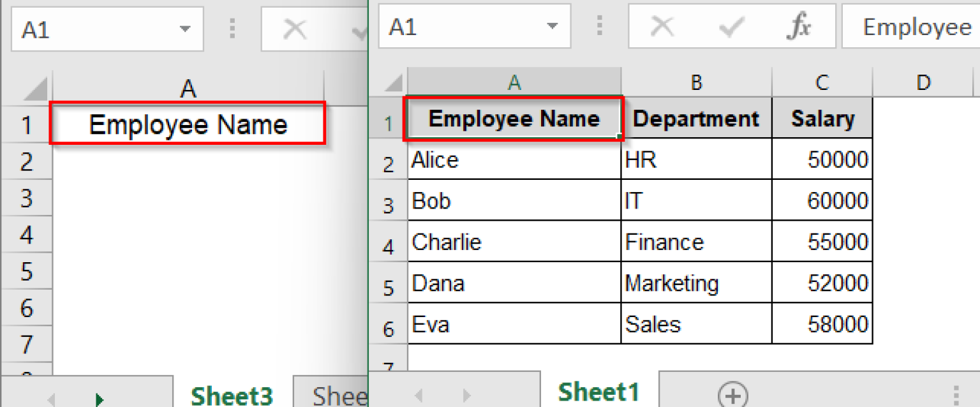
Task: Click Cancel X in right window formula bar
Action: (664, 27)
